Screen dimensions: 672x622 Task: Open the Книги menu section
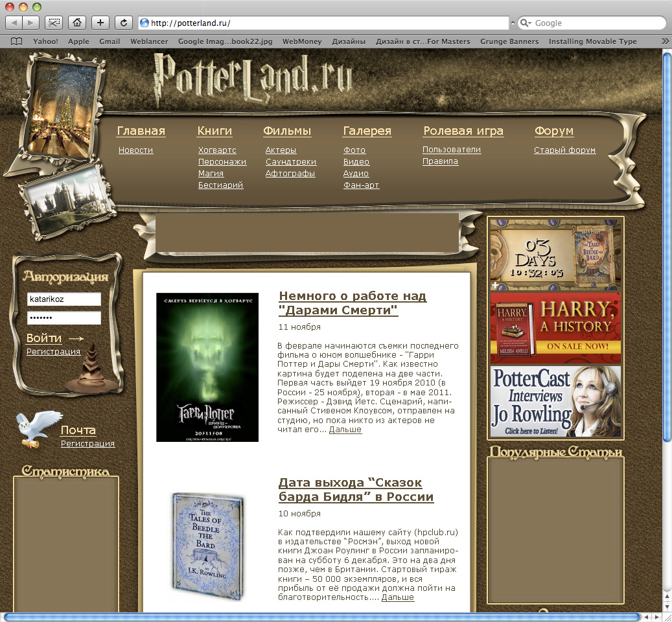pyautogui.click(x=214, y=131)
